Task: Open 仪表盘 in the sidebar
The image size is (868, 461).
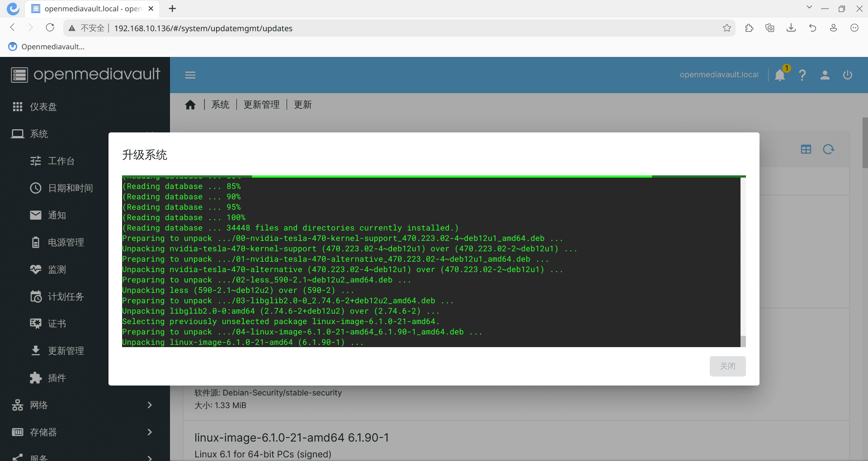Action: [43, 107]
